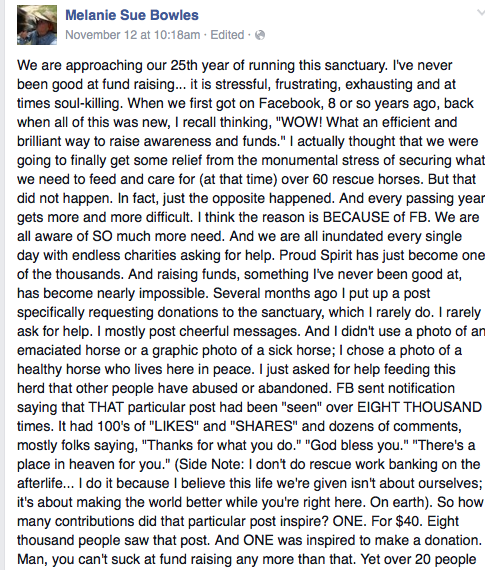
Task: Click the quoted word "SHARES"
Action: 264,426
